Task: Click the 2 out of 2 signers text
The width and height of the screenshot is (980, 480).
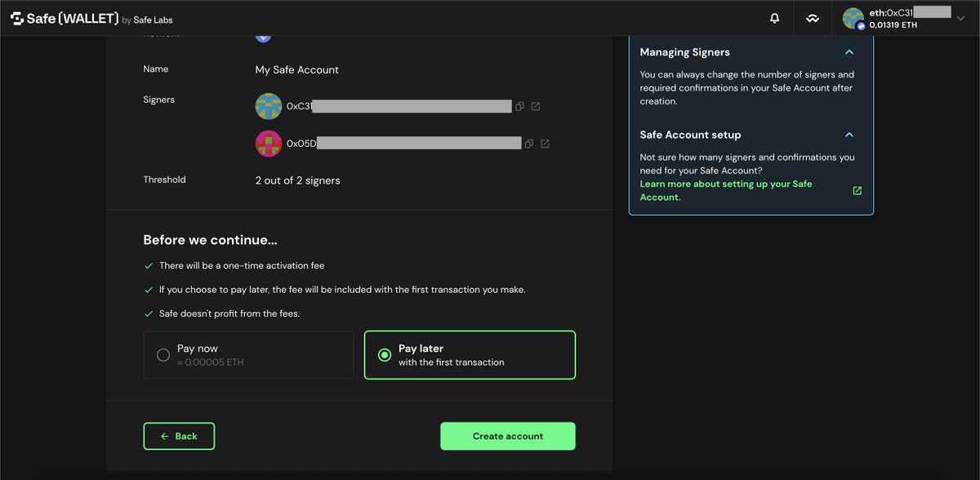Action: 297,180
